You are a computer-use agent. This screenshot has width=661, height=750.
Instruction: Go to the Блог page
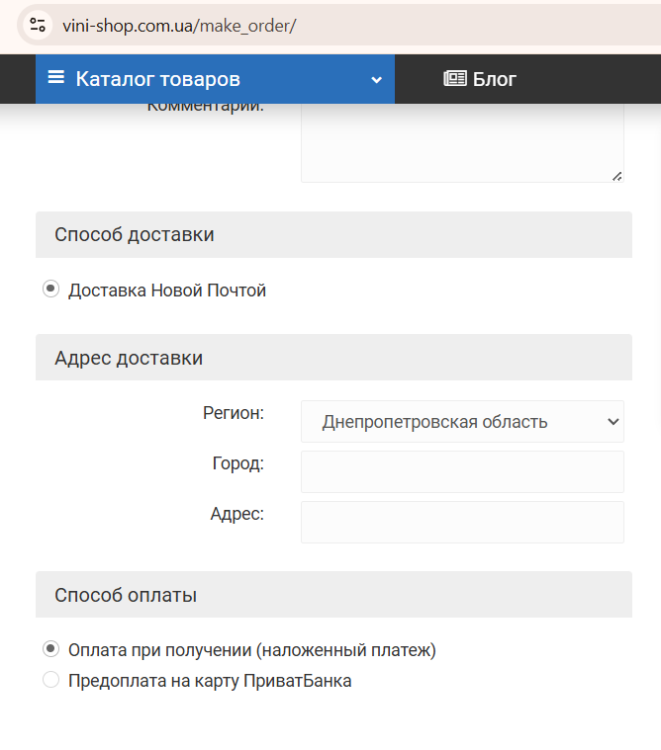pos(494,79)
